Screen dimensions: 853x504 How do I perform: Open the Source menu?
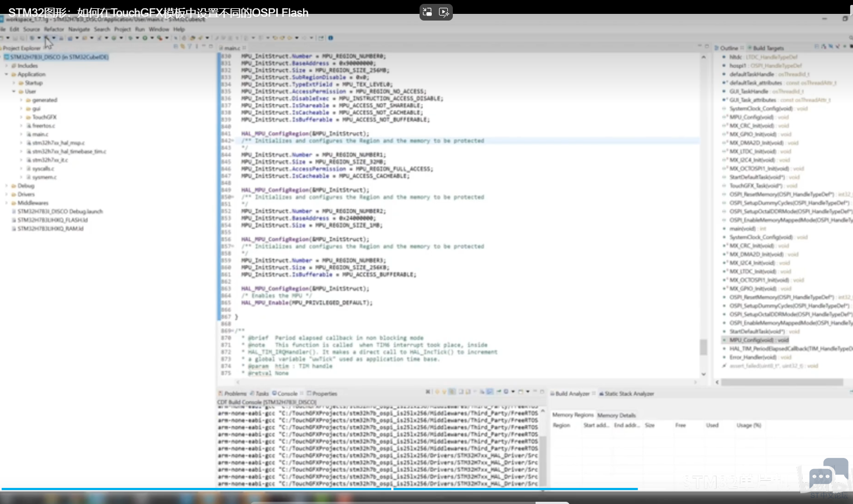click(x=32, y=29)
